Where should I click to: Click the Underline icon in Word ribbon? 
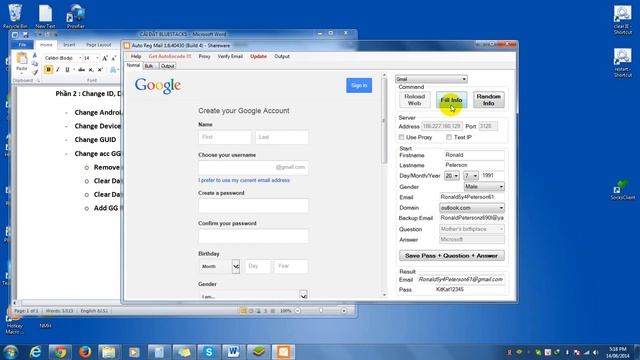click(x=67, y=70)
